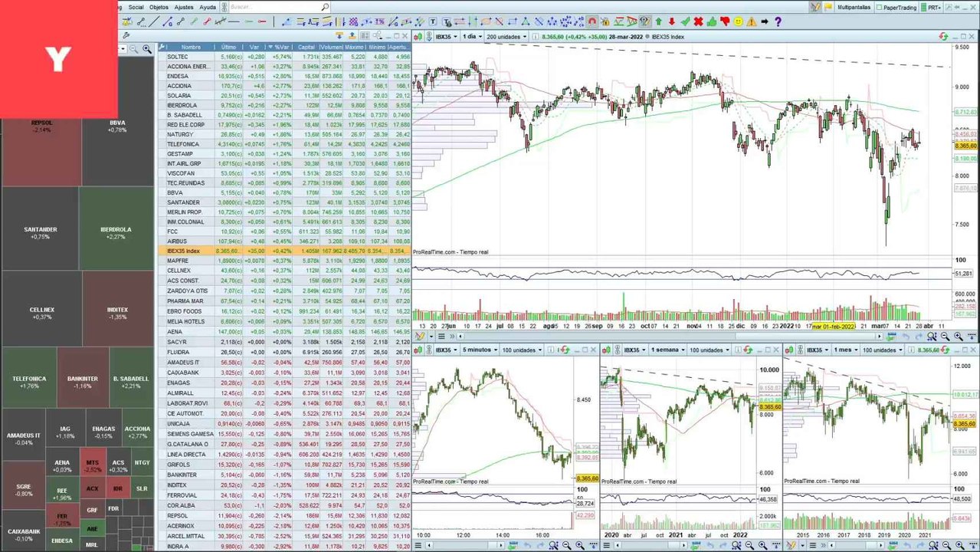The image size is (980, 552).
Task: Open the Objetos menu
Action: tap(159, 7)
